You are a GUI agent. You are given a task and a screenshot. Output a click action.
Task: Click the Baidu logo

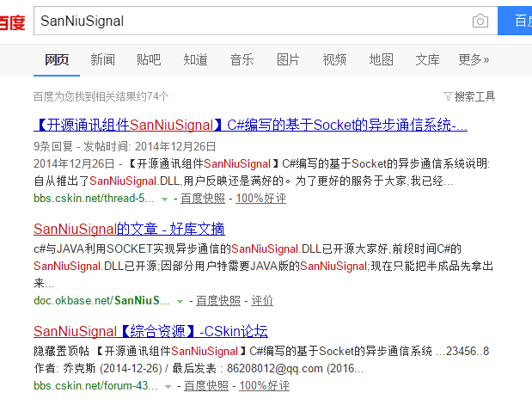tap(12, 22)
